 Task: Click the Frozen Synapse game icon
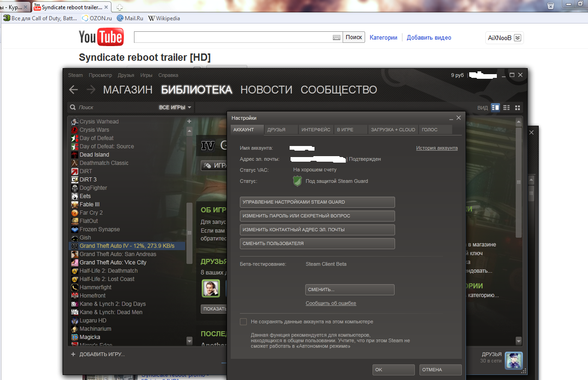coord(75,229)
